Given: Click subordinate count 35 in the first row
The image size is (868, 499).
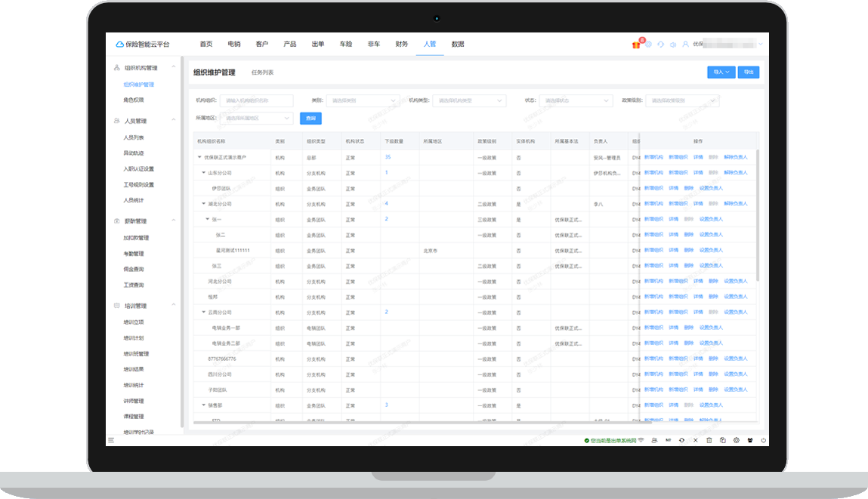Looking at the screenshot, I should [388, 157].
